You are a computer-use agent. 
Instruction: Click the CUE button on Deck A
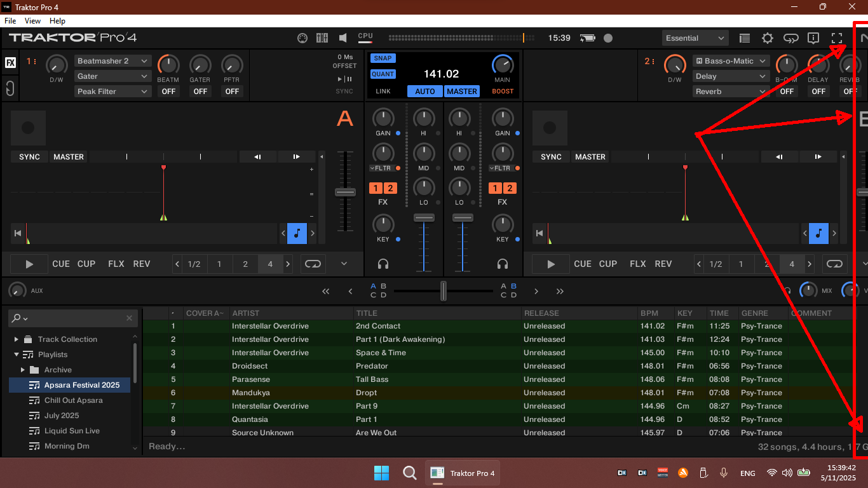pyautogui.click(x=61, y=264)
